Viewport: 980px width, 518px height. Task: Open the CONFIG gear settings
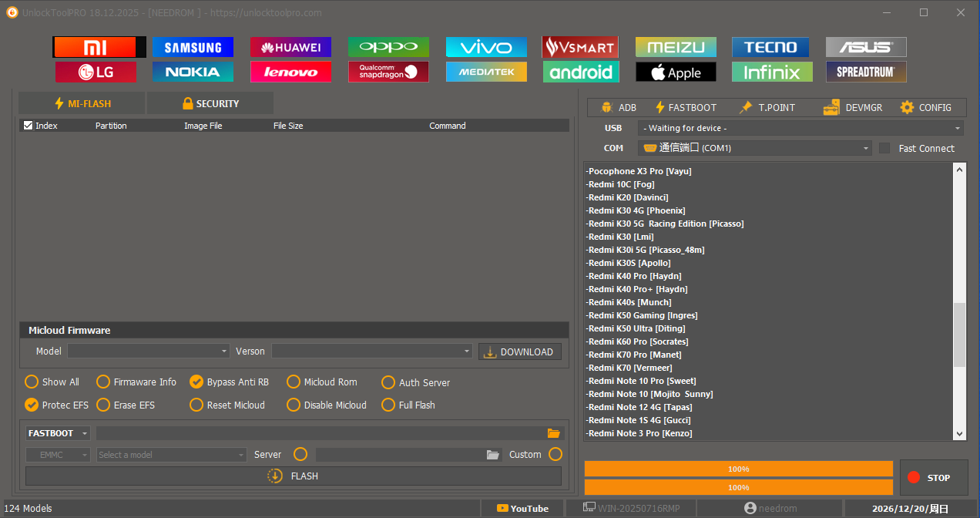[925, 108]
